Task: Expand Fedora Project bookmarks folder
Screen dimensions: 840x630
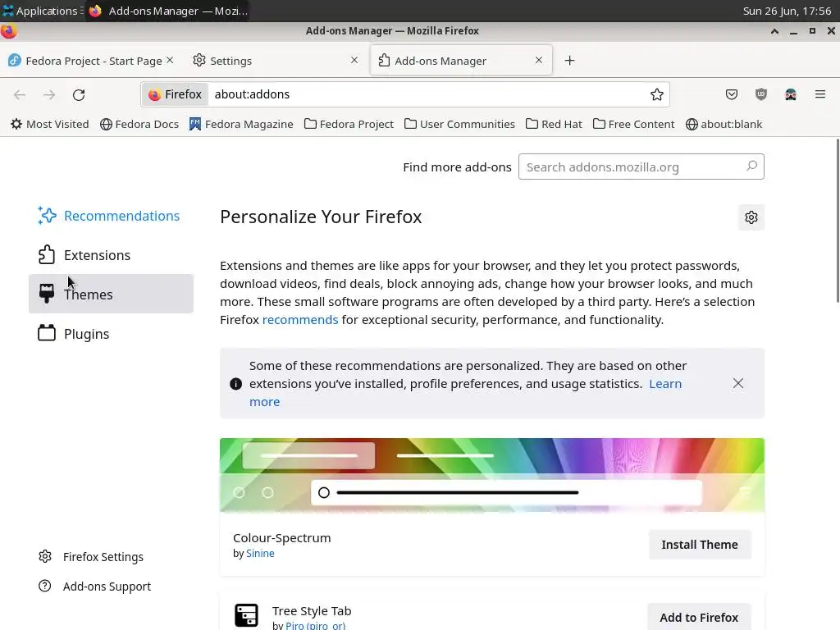Action: point(349,125)
